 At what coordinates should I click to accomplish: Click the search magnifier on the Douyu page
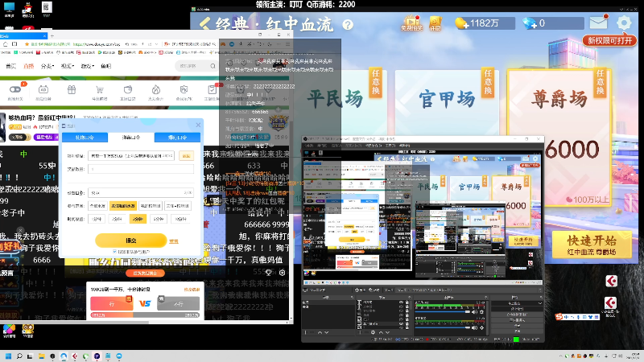(213, 66)
